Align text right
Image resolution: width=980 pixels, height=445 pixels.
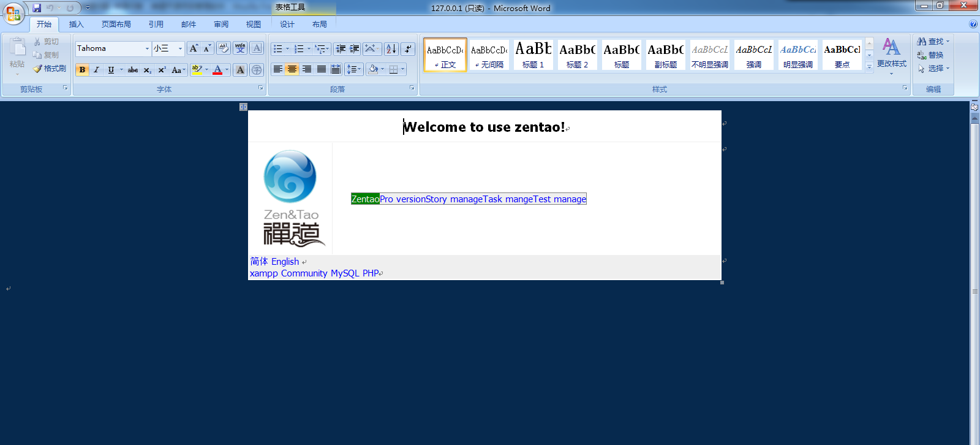tap(307, 69)
